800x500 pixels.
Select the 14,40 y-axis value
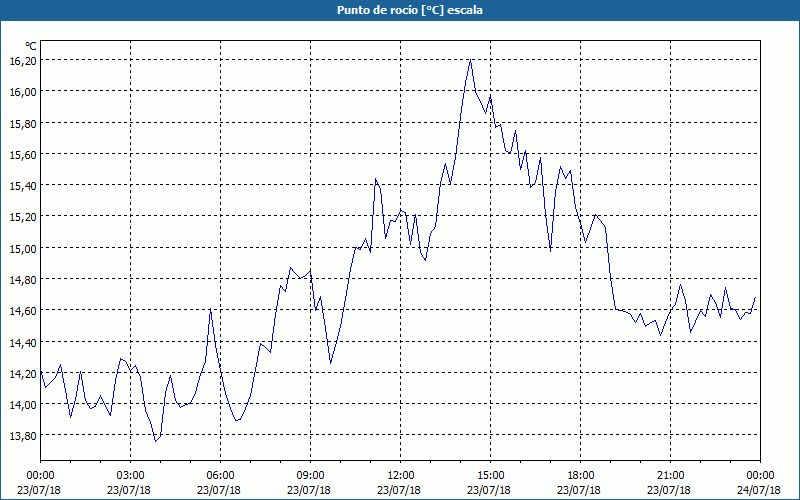click(x=23, y=342)
